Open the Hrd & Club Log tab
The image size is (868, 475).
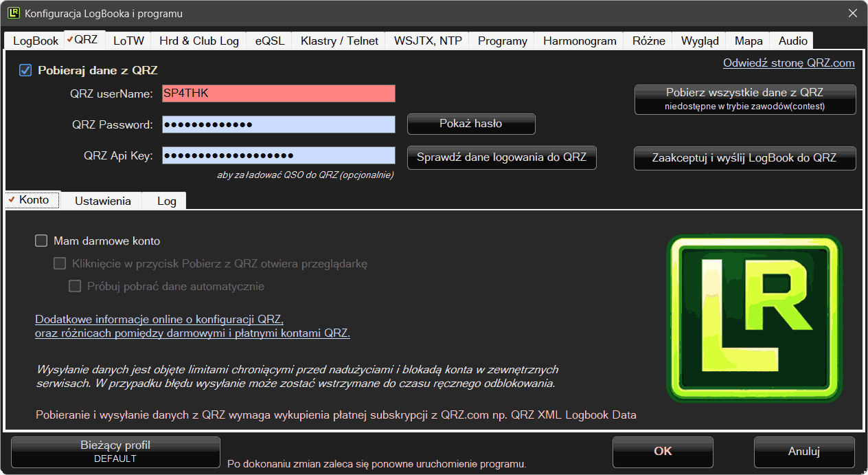tap(198, 41)
